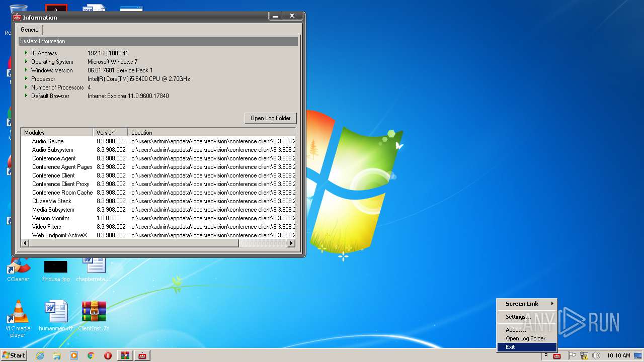The width and height of the screenshot is (644, 362).
Task: Open findusa.jpg desktop image
Action: (x=56, y=270)
